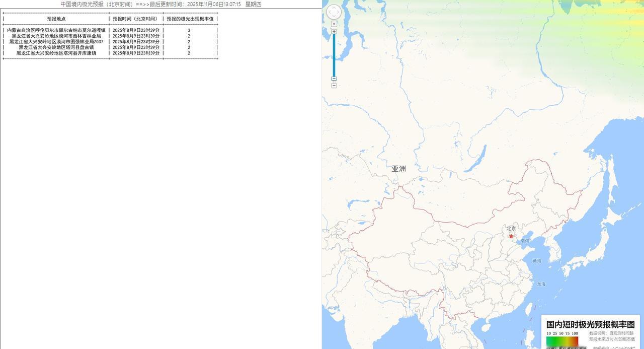Click the 黄海 sea label
The image size is (644, 349).
point(537,261)
